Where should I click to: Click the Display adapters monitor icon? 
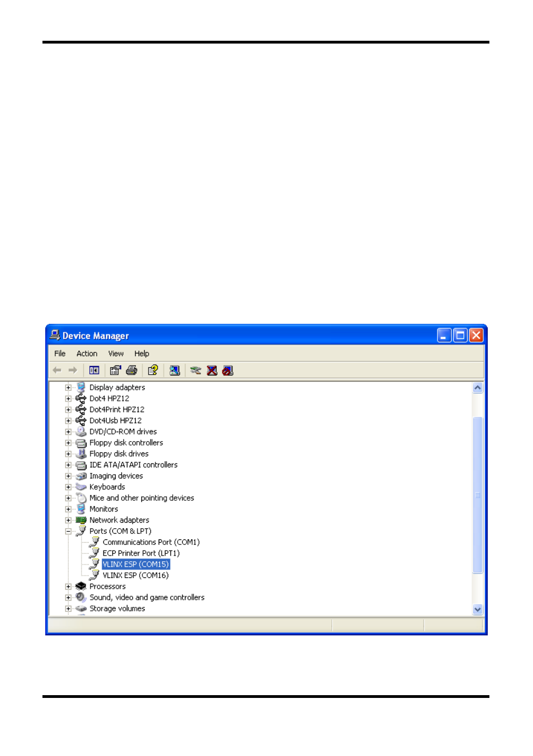click(x=81, y=387)
